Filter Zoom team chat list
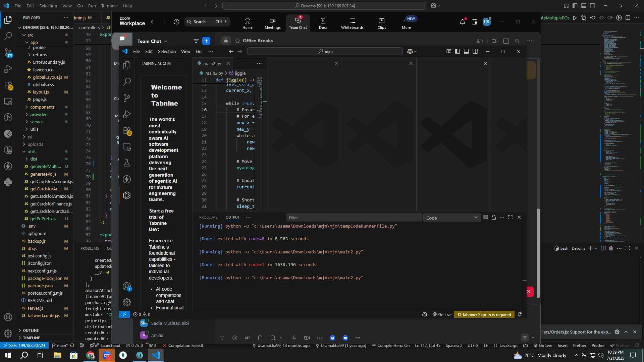The height and width of the screenshot is (362, 644). click(x=196, y=41)
